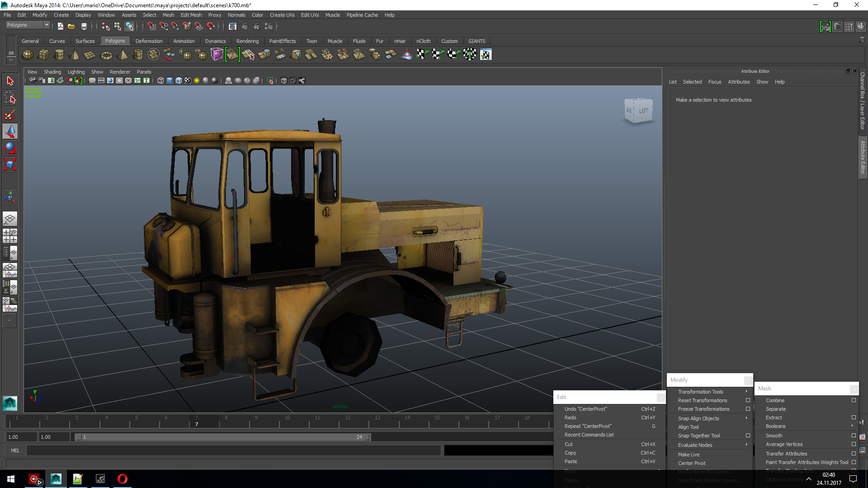Choose Center Pivot in Modify menu

point(692,463)
